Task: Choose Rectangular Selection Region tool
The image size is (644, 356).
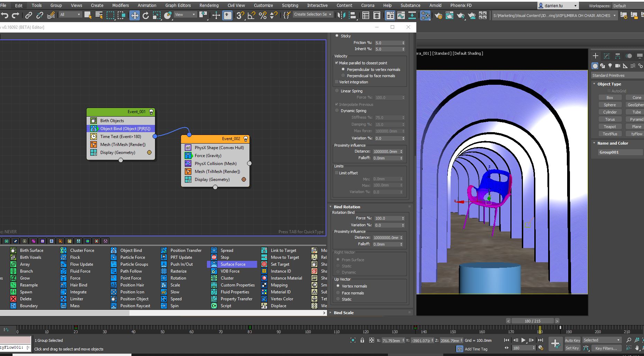Action: point(110,15)
